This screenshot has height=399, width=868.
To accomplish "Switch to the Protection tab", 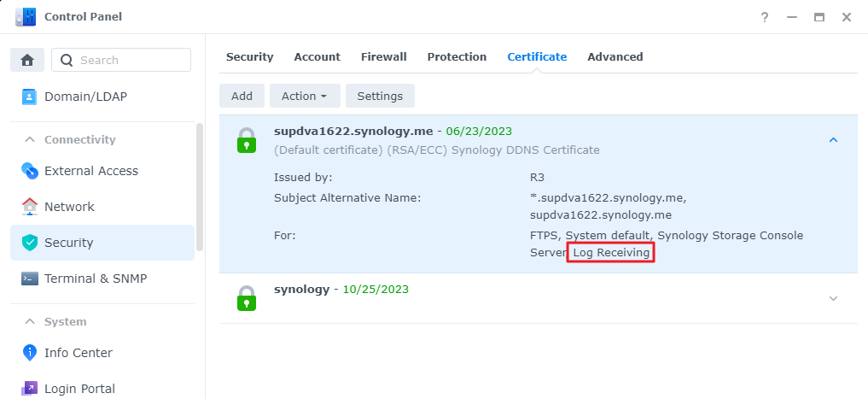I will point(457,56).
